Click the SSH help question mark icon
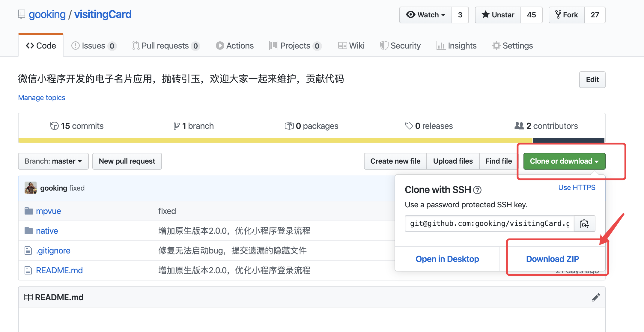Image resolution: width=644 pixels, height=332 pixels. (477, 190)
